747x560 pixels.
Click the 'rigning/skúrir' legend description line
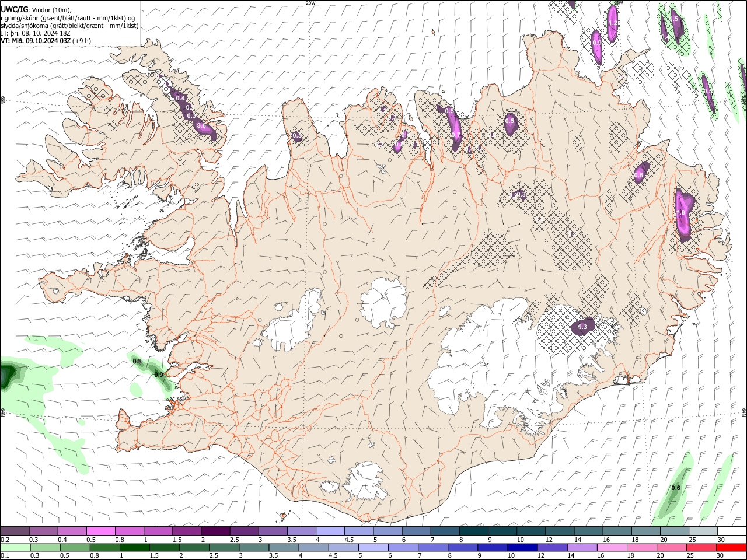(68, 17)
